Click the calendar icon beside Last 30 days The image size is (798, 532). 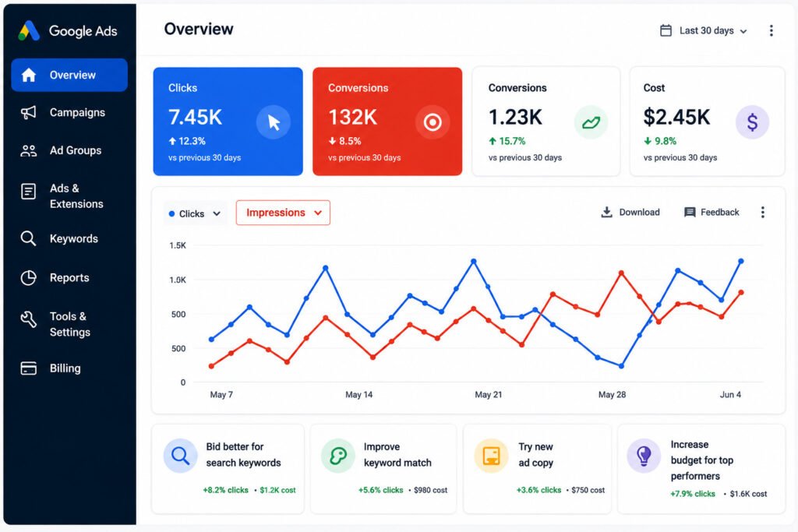tap(666, 30)
